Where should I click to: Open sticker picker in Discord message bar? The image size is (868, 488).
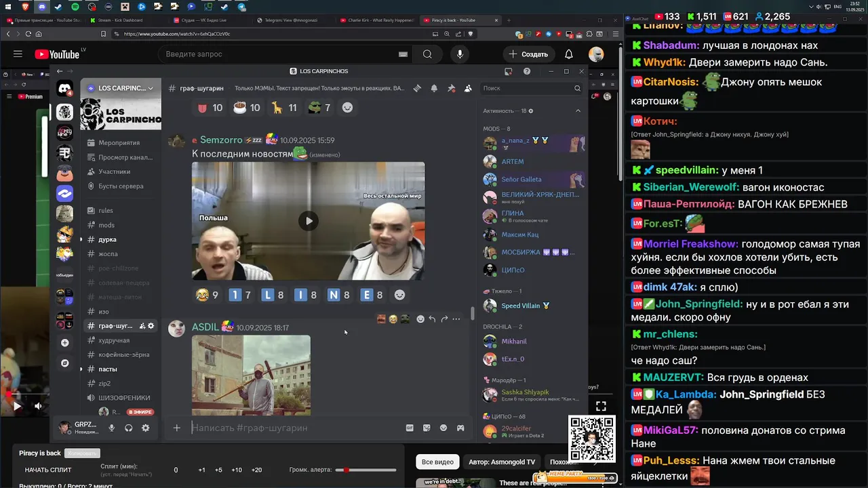point(427,428)
